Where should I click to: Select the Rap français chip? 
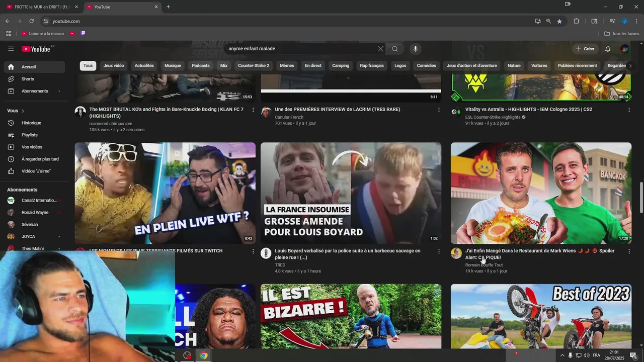pos(372,65)
